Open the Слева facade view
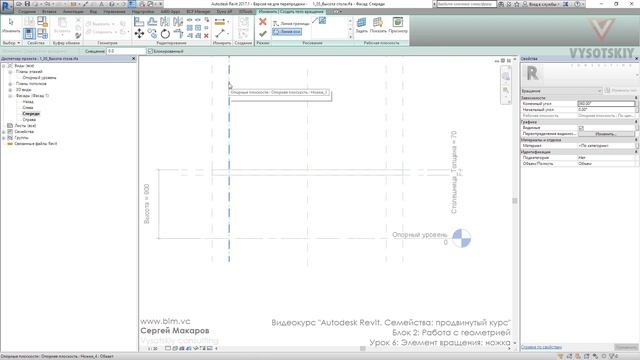The height and width of the screenshot is (360, 640). (x=28, y=108)
